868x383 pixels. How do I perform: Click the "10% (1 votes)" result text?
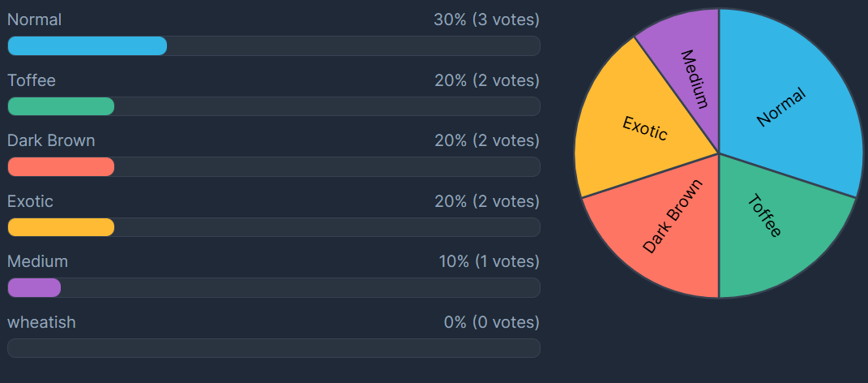point(489,261)
